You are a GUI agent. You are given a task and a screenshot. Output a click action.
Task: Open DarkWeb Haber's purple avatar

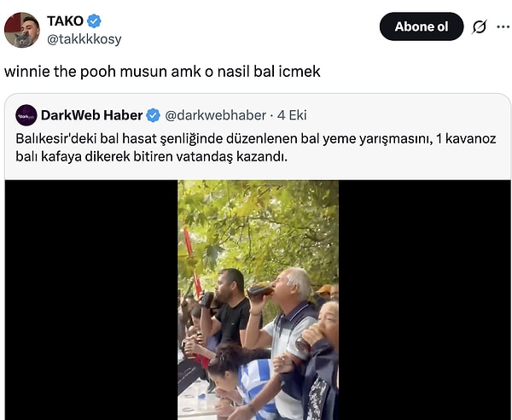coord(26,115)
